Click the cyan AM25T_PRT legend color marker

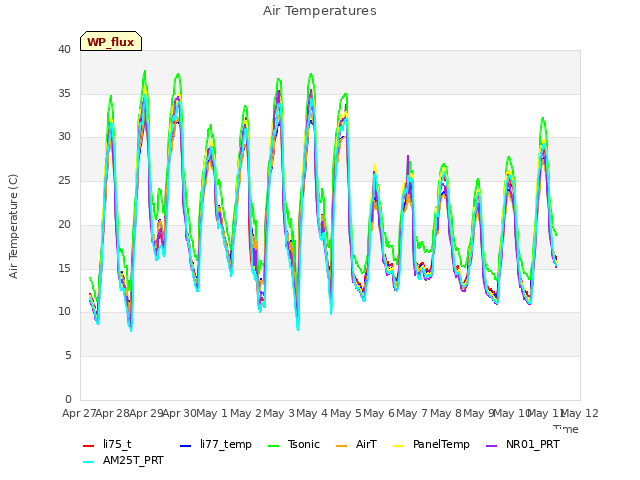tap(89, 462)
